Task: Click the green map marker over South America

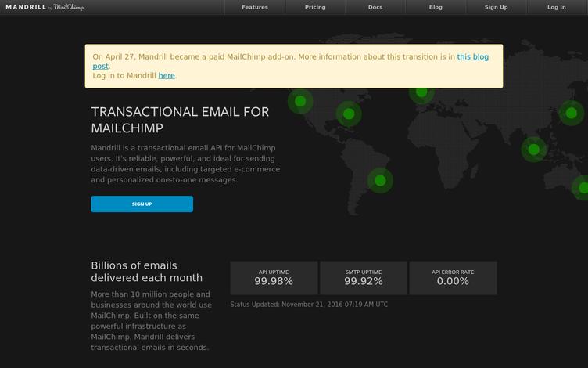Action: pyautogui.click(x=380, y=181)
